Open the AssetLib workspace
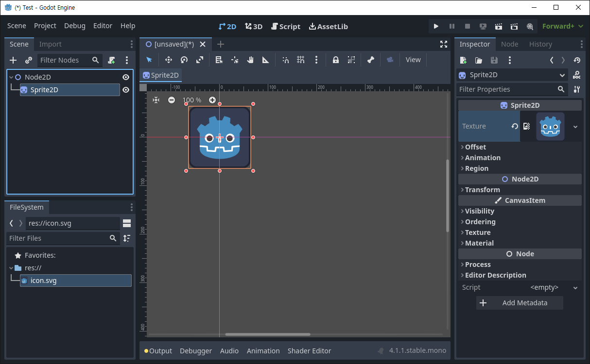590x364 pixels. coord(329,26)
